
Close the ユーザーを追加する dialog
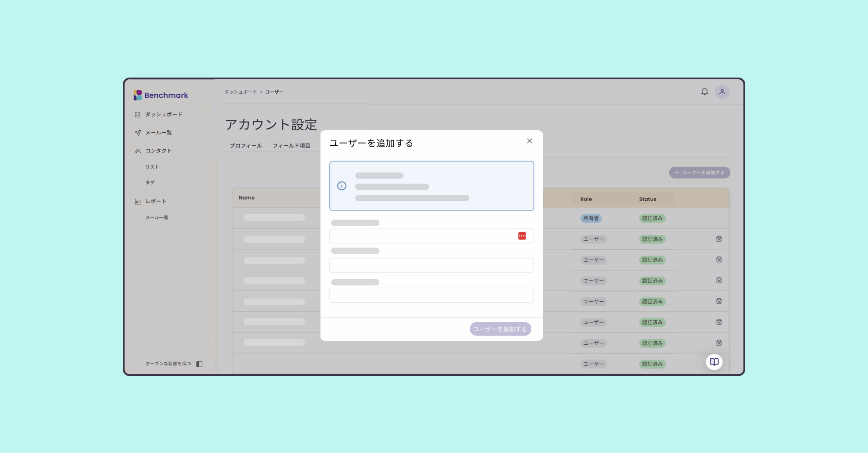(x=529, y=141)
